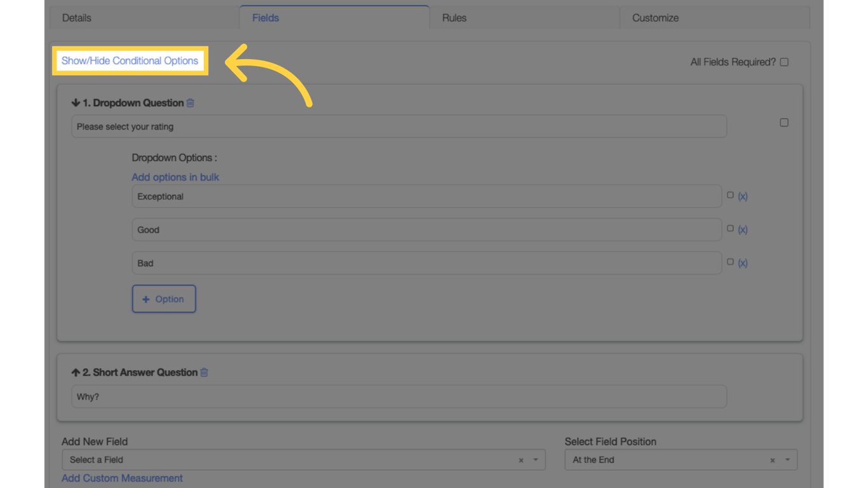Add a new option with the Option button
This screenshot has height=488, width=868.
point(164,299)
